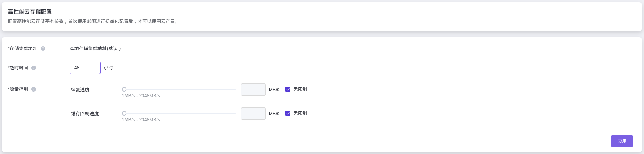The height and width of the screenshot is (154, 644).
Task: Uncheck 无限制 checkbox for 缓存回刷速度
Action: [x=288, y=113]
